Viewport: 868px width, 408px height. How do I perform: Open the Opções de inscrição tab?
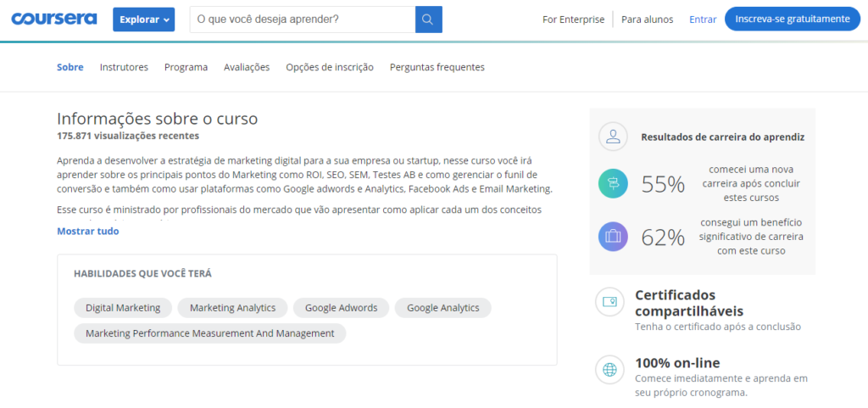pyautogui.click(x=330, y=67)
